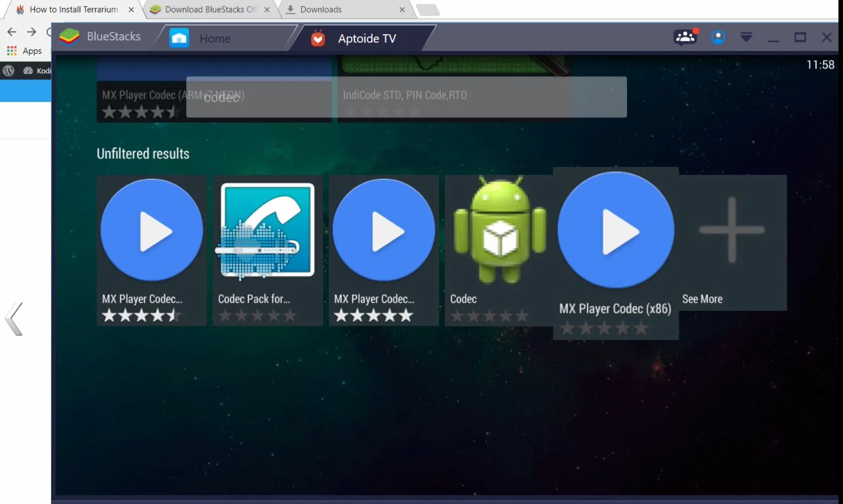Open the Codec Android robot app
843x504 pixels.
(499, 250)
